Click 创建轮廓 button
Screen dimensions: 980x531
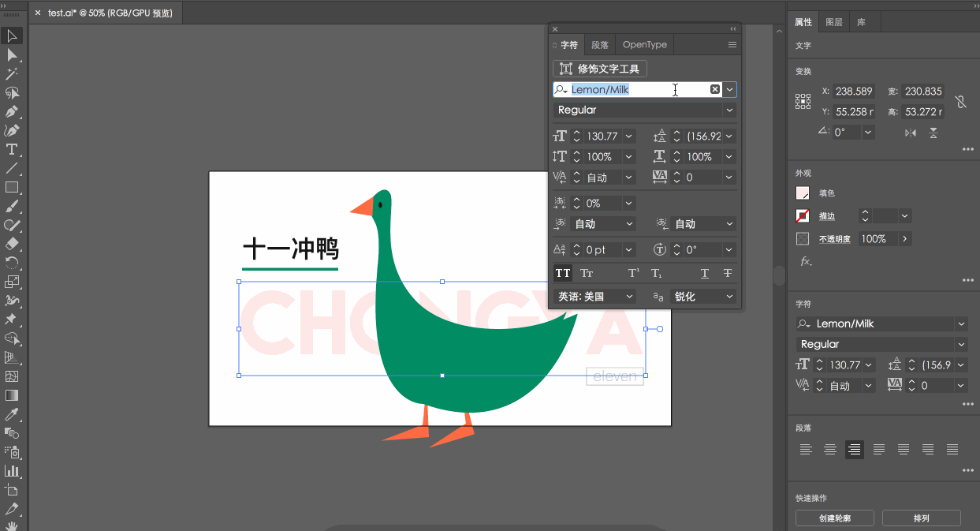pyautogui.click(x=835, y=518)
